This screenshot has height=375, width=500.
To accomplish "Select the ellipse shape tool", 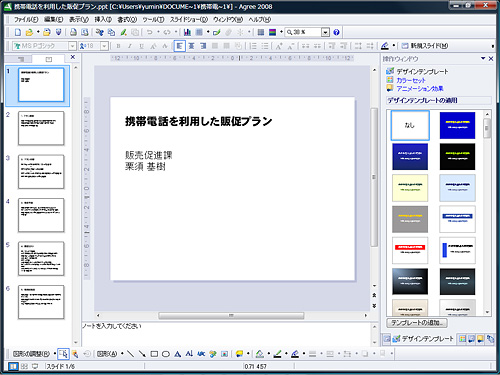I will pos(166,354).
